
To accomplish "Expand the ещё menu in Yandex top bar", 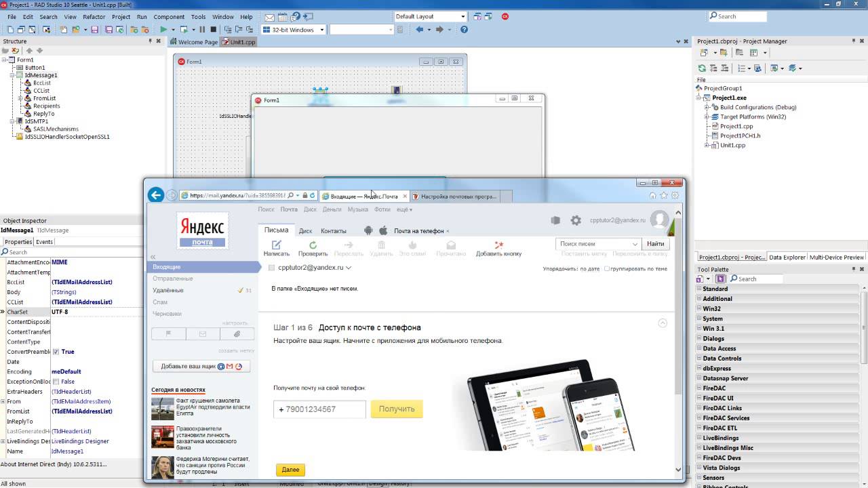I will [x=404, y=209].
